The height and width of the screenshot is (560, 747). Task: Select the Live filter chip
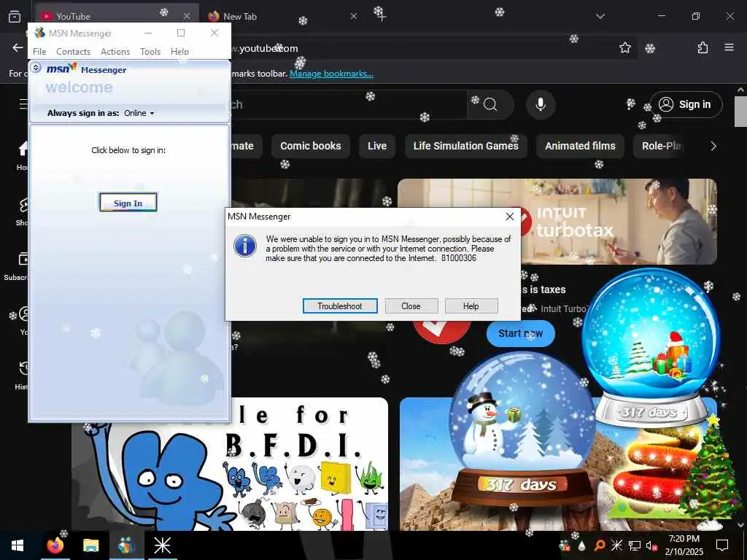(x=377, y=146)
